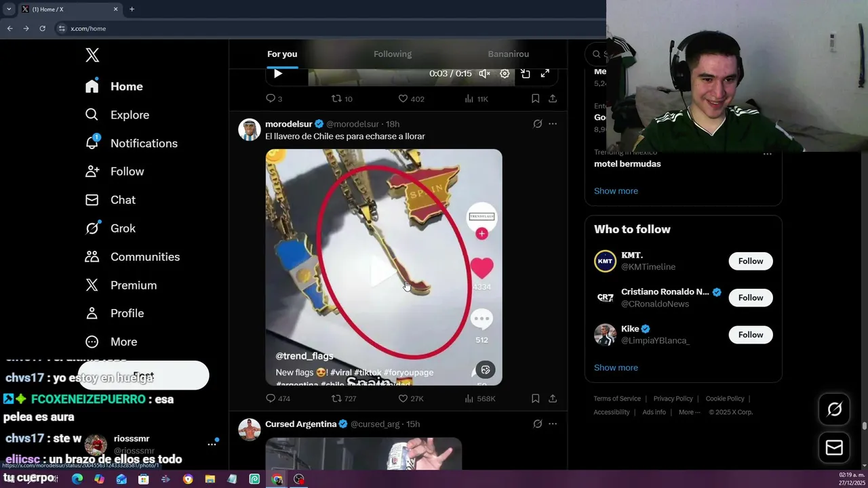Toggle picture-in-picture on top video

(525, 73)
